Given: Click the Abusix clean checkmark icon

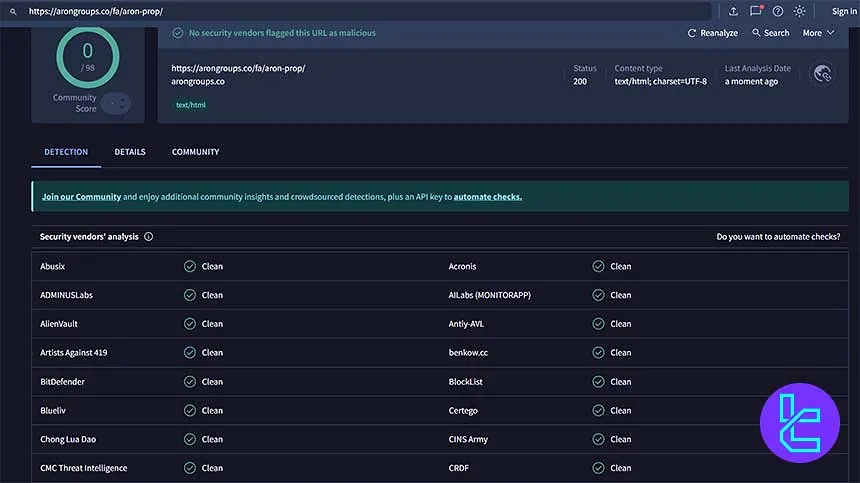Looking at the screenshot, I should tap(190, 266).
